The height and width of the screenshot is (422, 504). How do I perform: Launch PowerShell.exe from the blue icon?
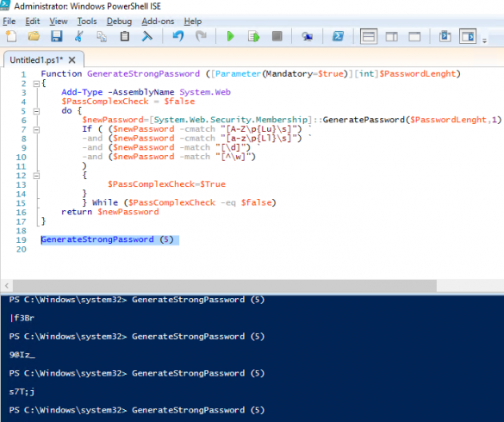tap(338, 36)
